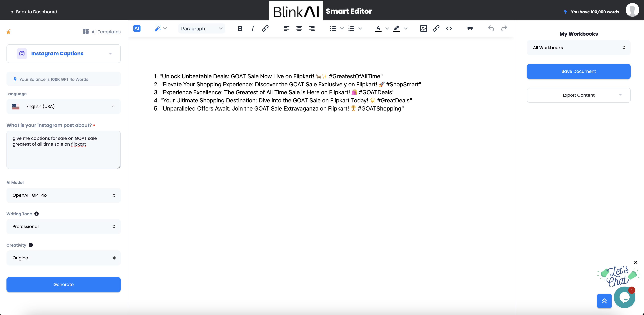
Task: Open the text color picker
Action: point(378,28)
